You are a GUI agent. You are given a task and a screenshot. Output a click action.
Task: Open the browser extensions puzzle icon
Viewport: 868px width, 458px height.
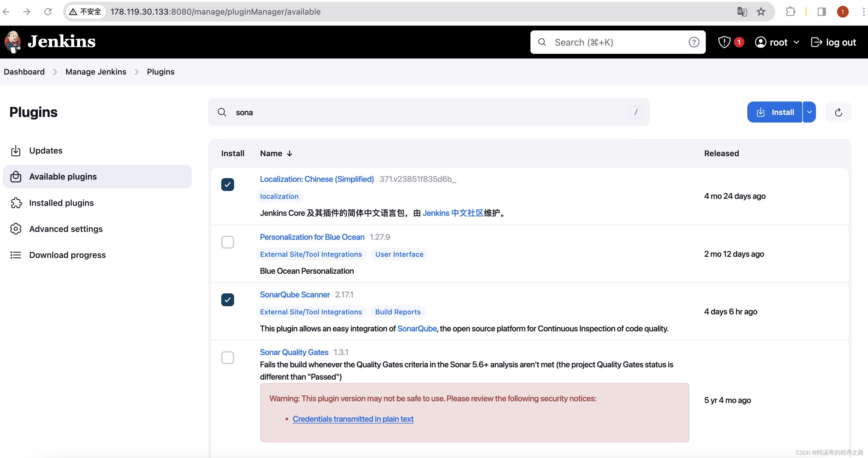pyautogui.click(x=790, y=12)
